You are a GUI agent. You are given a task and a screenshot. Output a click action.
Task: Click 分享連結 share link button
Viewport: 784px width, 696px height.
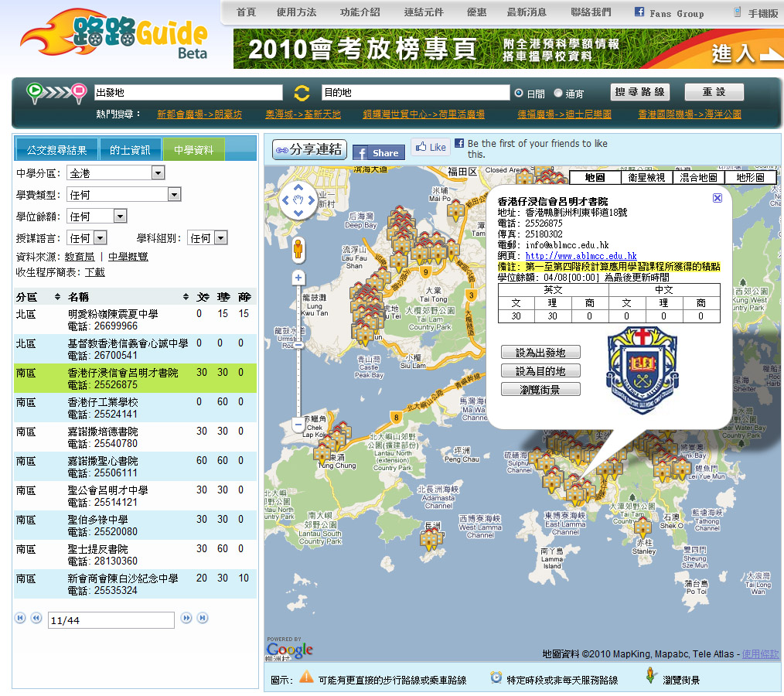coord(309,149)
